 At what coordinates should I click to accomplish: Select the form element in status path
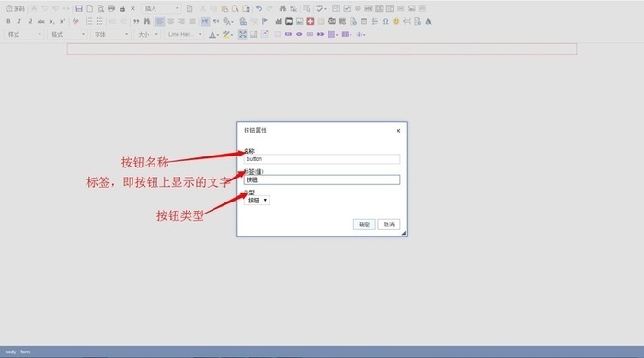pos(26,352)
